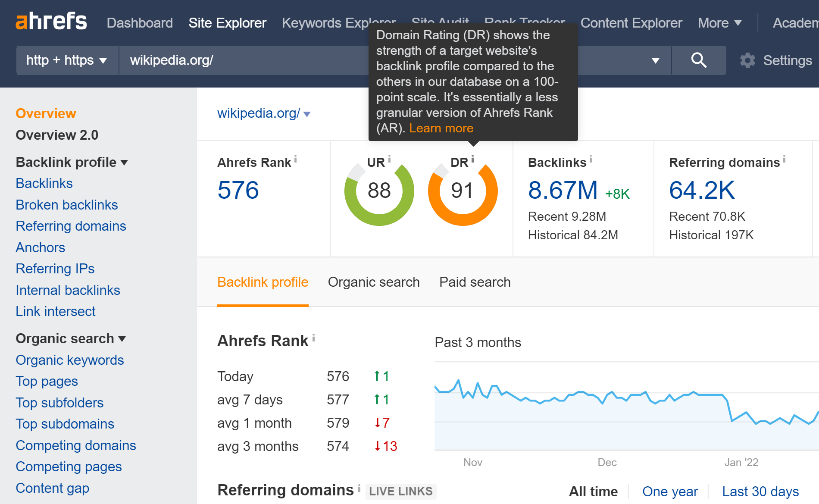The height and width of the screenshot is (504, 819).
Task: Open Link intersect sidebar link
Action: (56, 311)
